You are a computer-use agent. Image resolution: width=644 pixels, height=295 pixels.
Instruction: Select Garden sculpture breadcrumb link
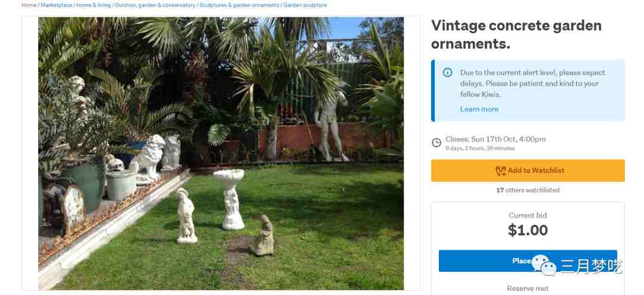305,5
